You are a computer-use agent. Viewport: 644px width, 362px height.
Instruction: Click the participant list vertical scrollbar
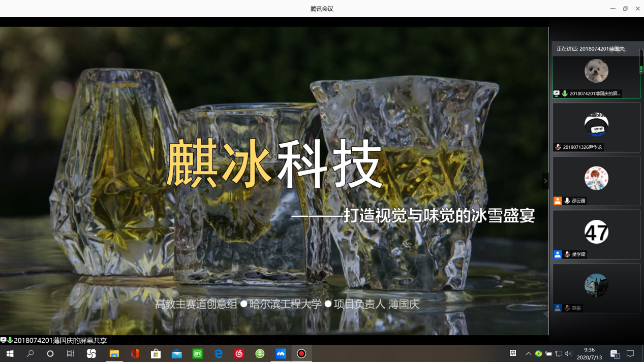pyautogui.click(x=641, y=62)
